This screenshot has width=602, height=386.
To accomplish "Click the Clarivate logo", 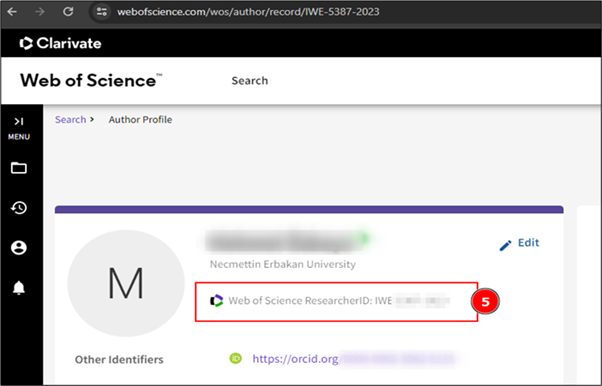I will [x=60, y=43].
